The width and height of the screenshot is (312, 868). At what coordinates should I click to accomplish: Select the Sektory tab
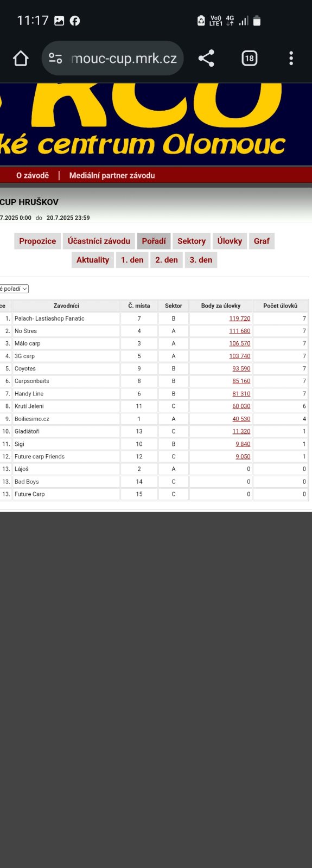pos(192,241)
